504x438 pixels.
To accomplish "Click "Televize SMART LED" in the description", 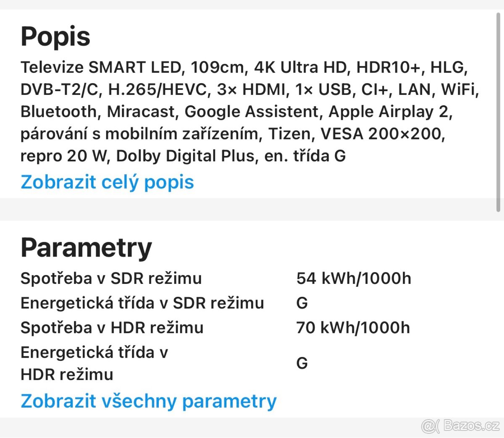I will tap(100, 67).
